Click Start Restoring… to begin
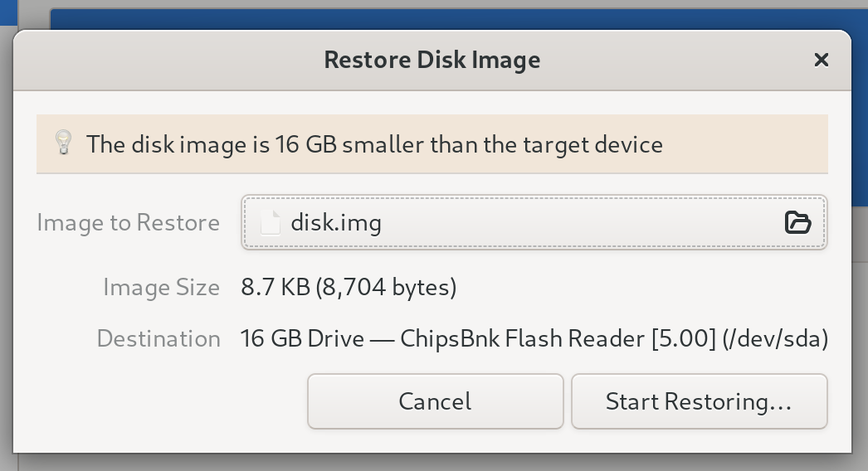The image size is (868, 471). pyautogui.click(x=699, y=401)
